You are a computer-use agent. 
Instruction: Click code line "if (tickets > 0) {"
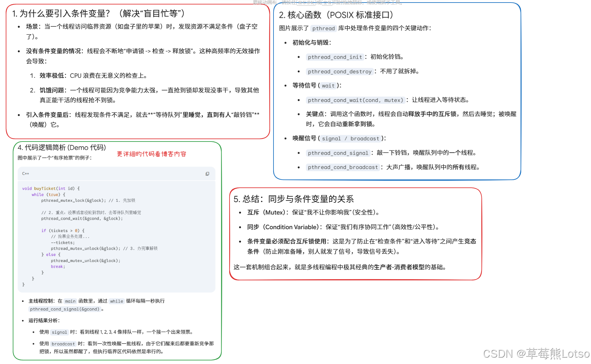coord(63,231)
